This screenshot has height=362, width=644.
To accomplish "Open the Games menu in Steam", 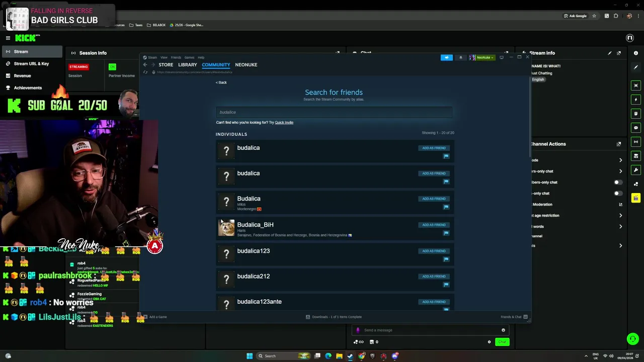I will click(189, 57).
